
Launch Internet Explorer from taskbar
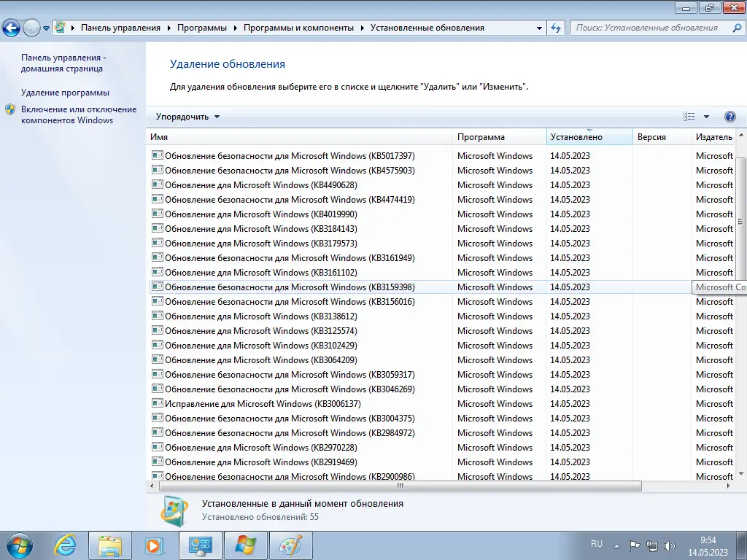[65, 545]
